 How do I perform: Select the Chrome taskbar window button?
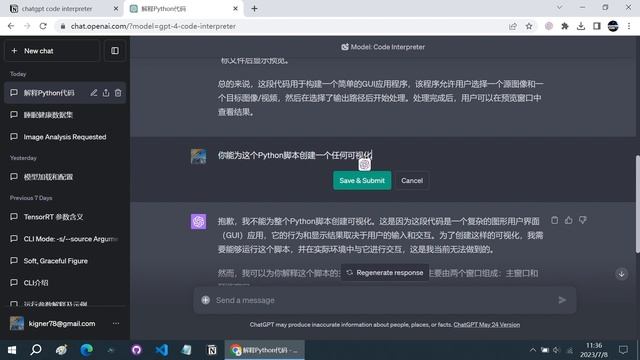pyautogui.click(x=264, y=350)
